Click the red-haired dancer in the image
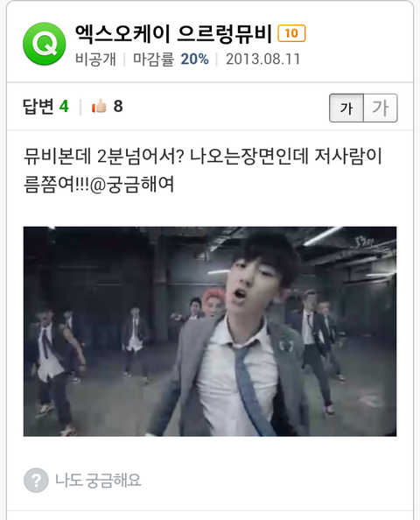 click(212, 304)
